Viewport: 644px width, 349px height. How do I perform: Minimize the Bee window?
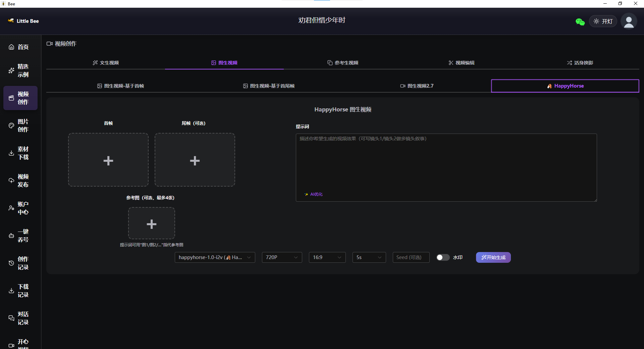(605, 4)
